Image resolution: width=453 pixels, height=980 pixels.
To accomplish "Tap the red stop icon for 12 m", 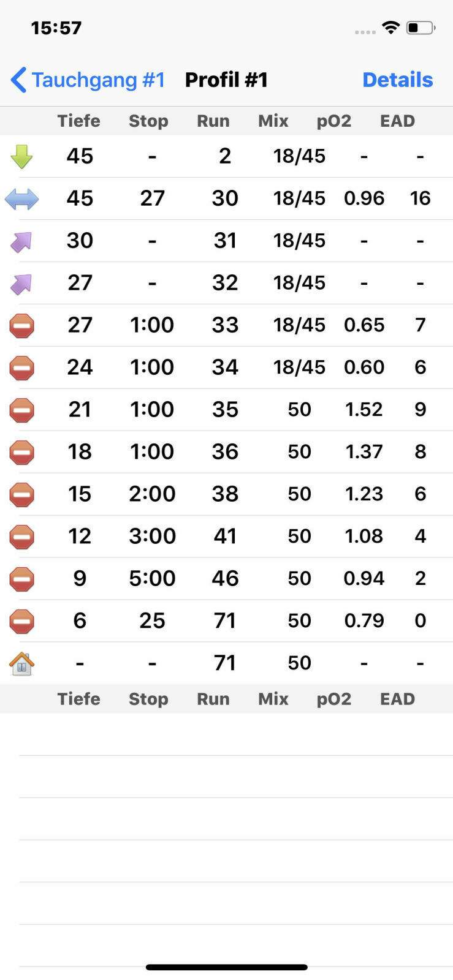I will (x=21, y=537).
